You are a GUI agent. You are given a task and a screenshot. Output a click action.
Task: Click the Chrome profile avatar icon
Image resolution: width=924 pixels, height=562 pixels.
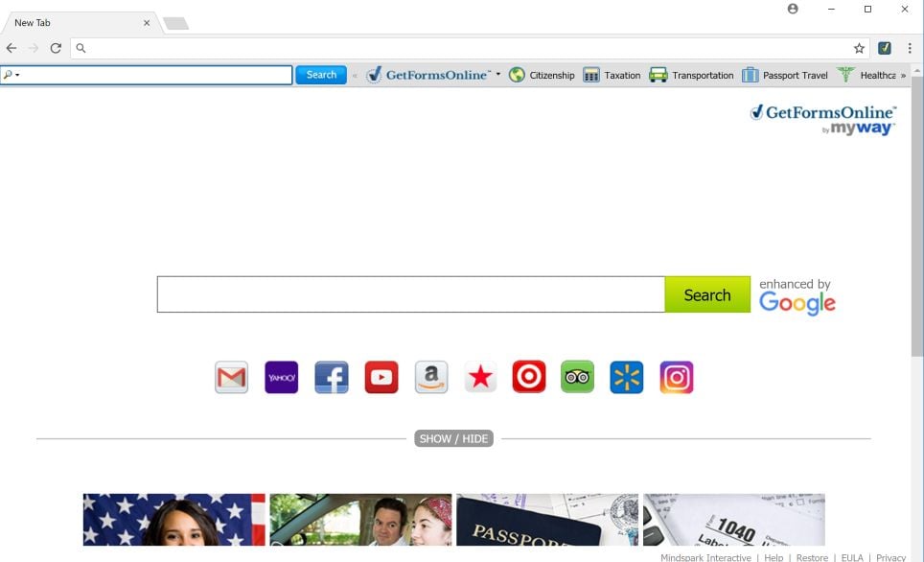793,9
